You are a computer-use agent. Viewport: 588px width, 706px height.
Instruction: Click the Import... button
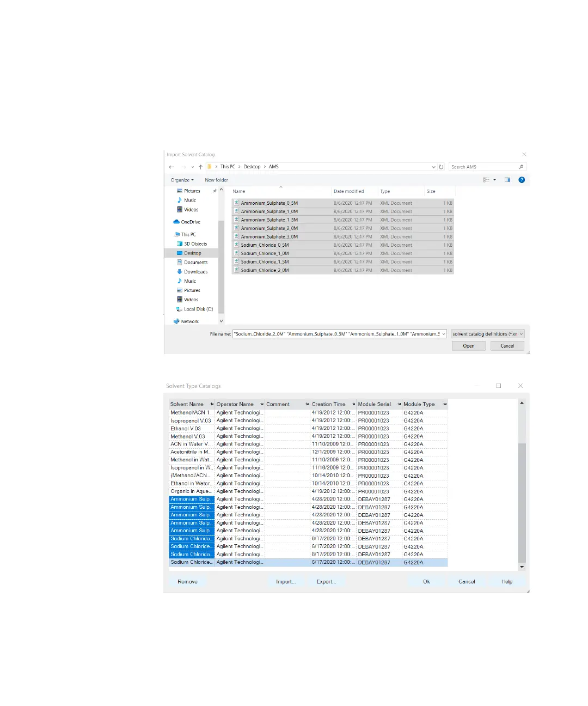click(x=286, y=582)
